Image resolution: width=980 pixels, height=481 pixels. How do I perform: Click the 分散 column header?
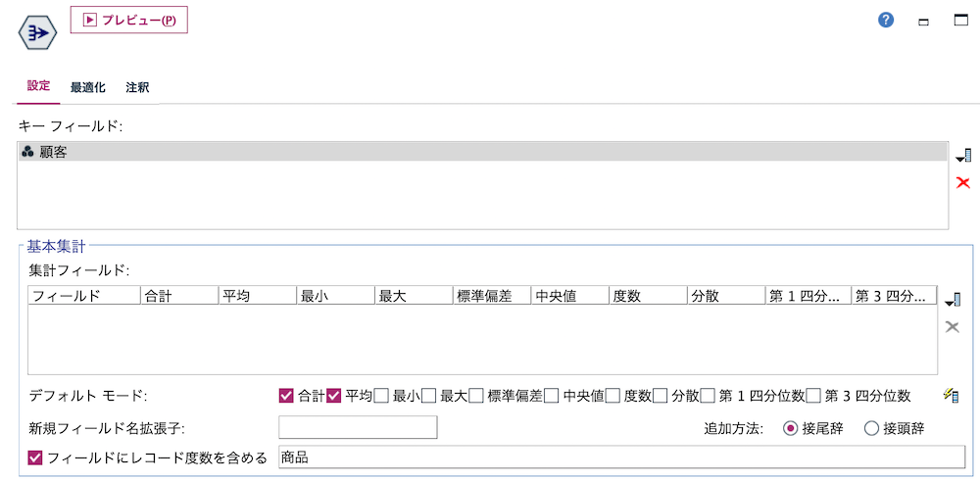(x=726, y=296)
